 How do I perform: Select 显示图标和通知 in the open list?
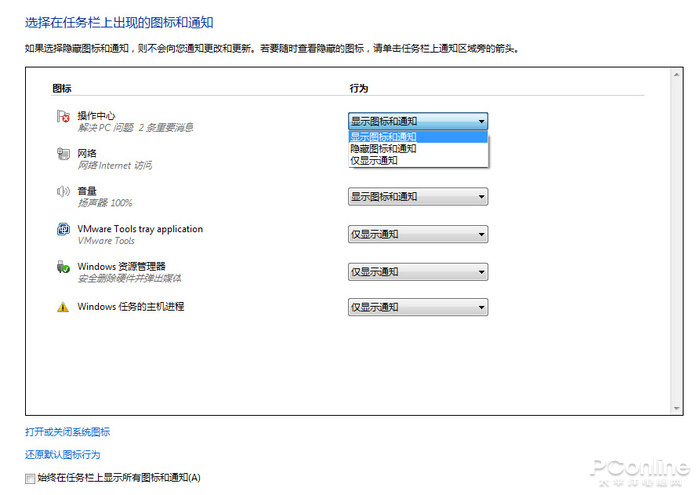pyautogui.click(x=418, y=137)
